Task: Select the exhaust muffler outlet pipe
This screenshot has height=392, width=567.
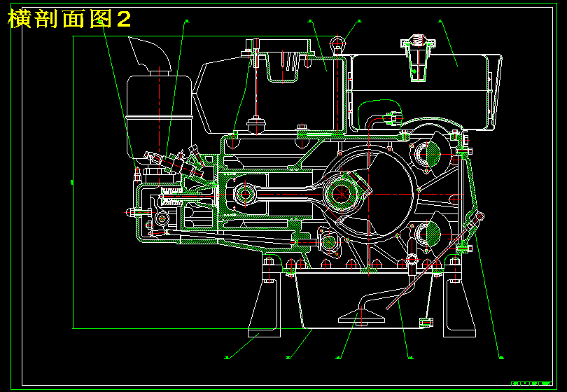Action: click(150, 55)
